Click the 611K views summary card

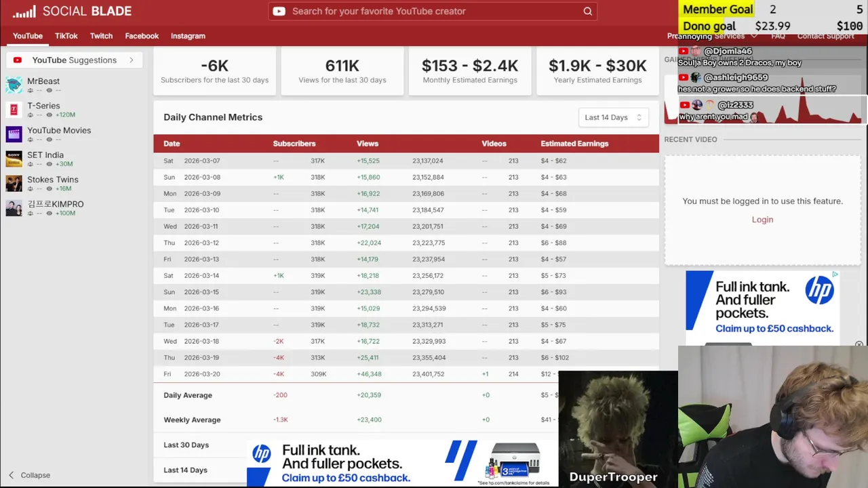coord(342,70)
